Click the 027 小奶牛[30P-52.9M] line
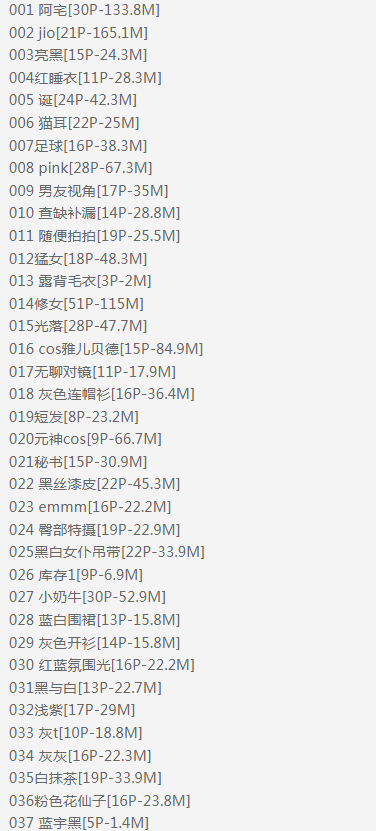The image size is (376, 831). pyautogui.click(x=88, y=597)
